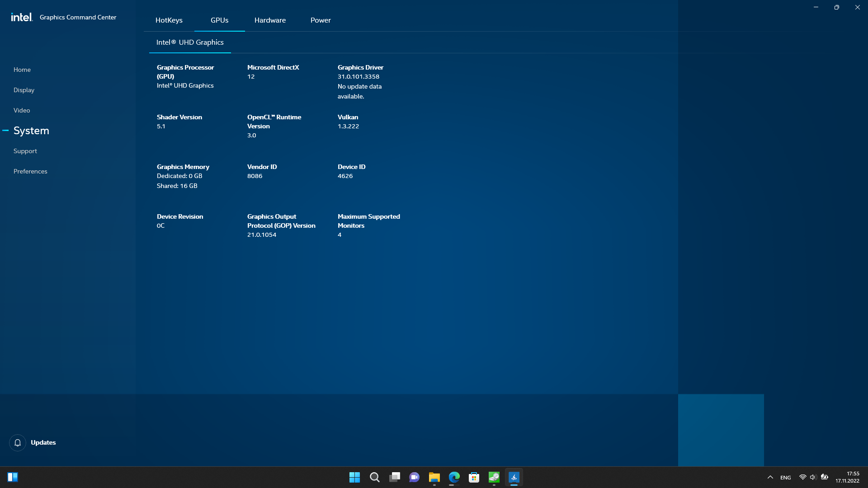Open the Widgets icon in taskbar corner

pyautogui.click(x=13, y=477)
